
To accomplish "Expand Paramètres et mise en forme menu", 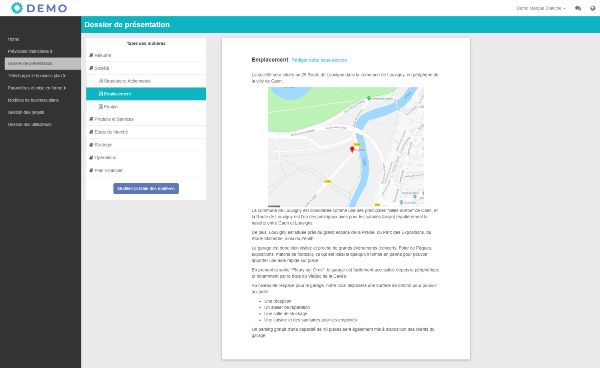I will [37, 88].
